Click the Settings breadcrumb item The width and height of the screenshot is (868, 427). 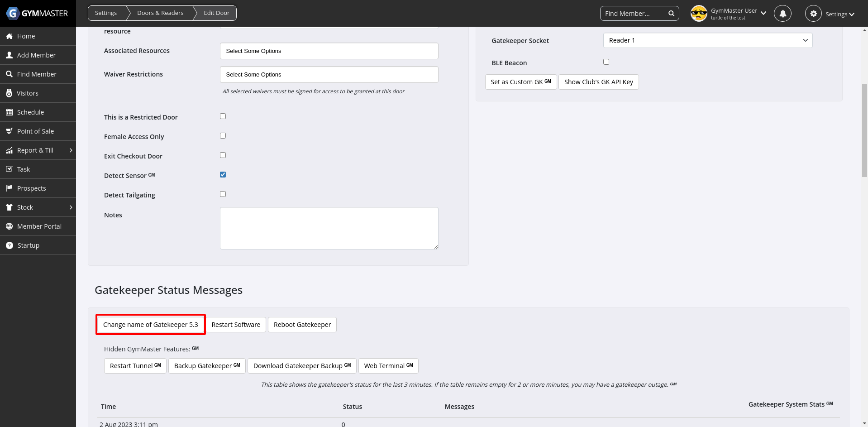(x=106, y=13)
